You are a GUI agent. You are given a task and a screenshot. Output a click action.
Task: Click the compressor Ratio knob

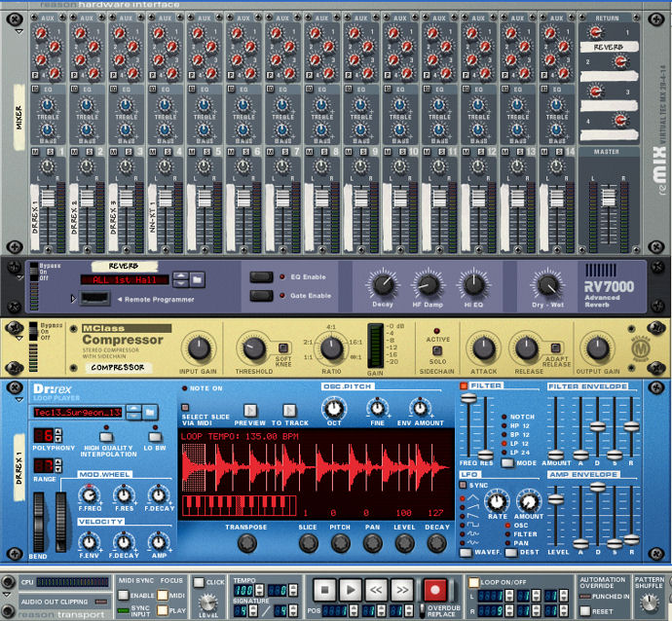point(332,348)
